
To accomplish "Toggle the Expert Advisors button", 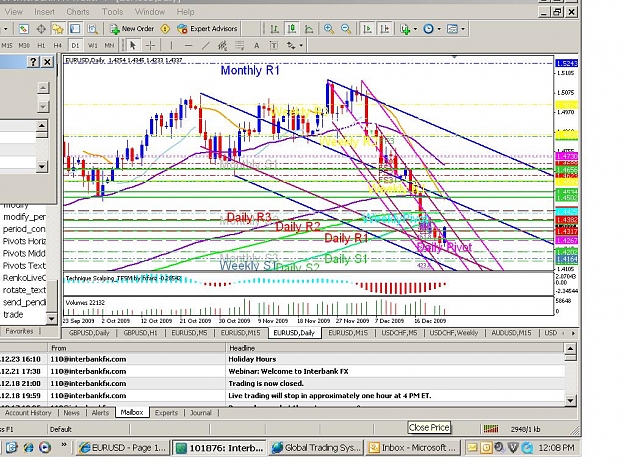I will pos(207,29).
